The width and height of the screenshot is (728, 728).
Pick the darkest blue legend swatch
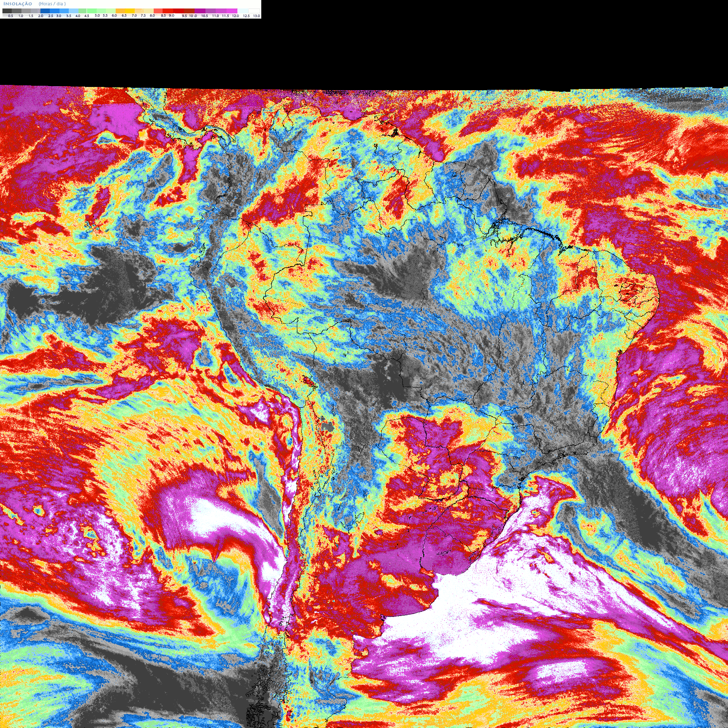click(45, 11)
